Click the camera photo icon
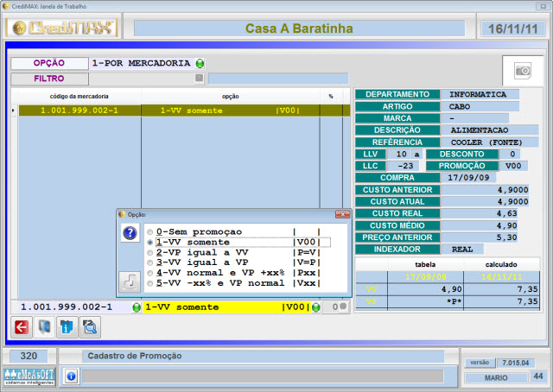This screenshot has height=392, width=553. pyautogui.click(x=522, y=70)
